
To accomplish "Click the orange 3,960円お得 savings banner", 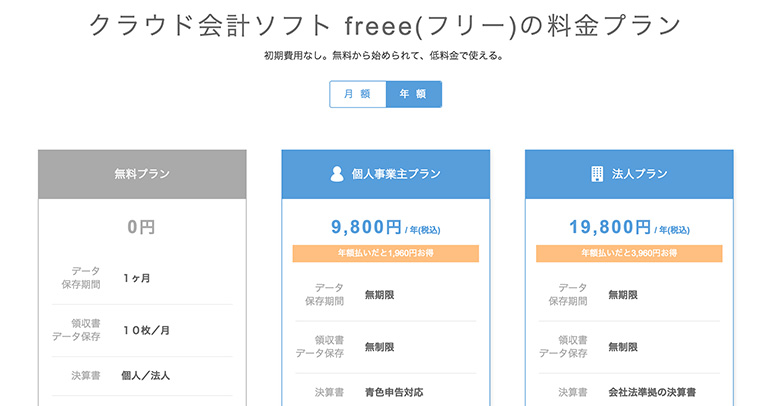I will [x=629, y=254].
